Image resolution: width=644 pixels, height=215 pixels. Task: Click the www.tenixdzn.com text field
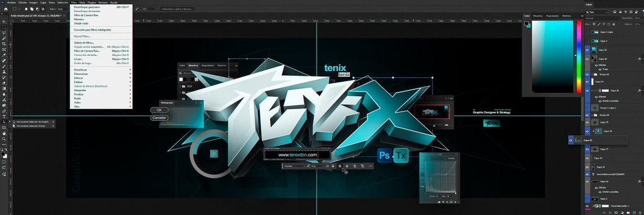tap(298, 155)
